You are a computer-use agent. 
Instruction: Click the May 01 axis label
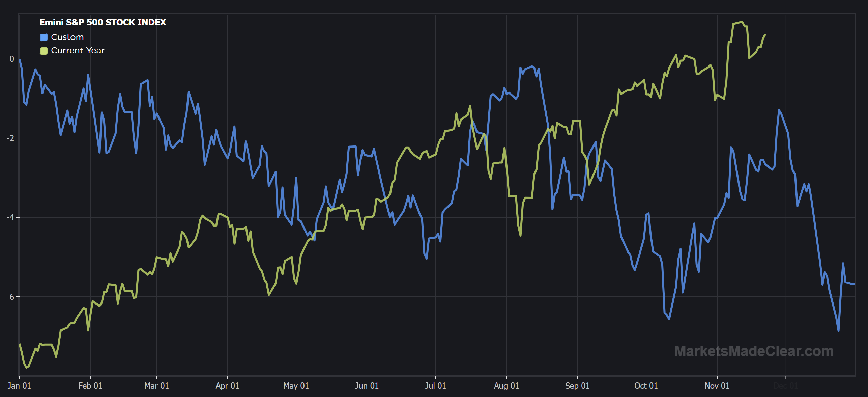296,386
